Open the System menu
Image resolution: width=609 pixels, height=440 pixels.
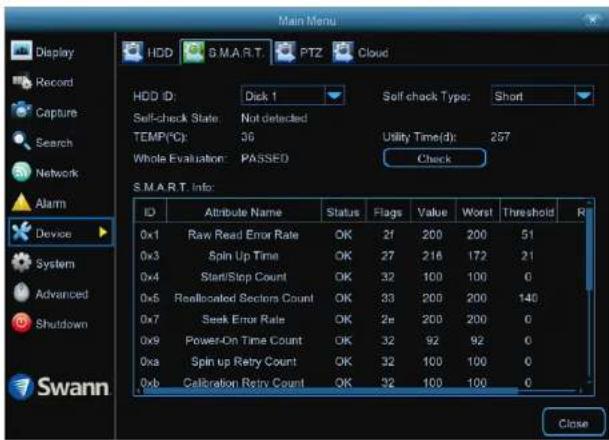pos(55,264)
